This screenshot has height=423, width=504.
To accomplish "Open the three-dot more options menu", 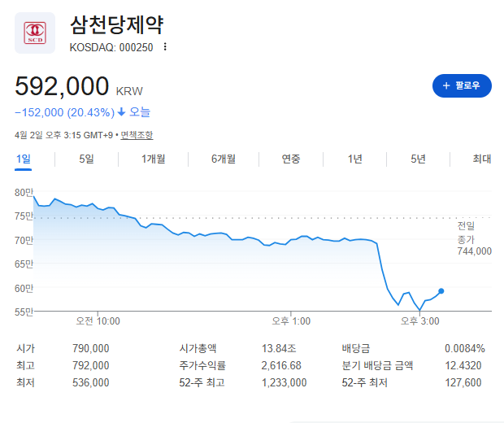I will (x=165, y=47).
